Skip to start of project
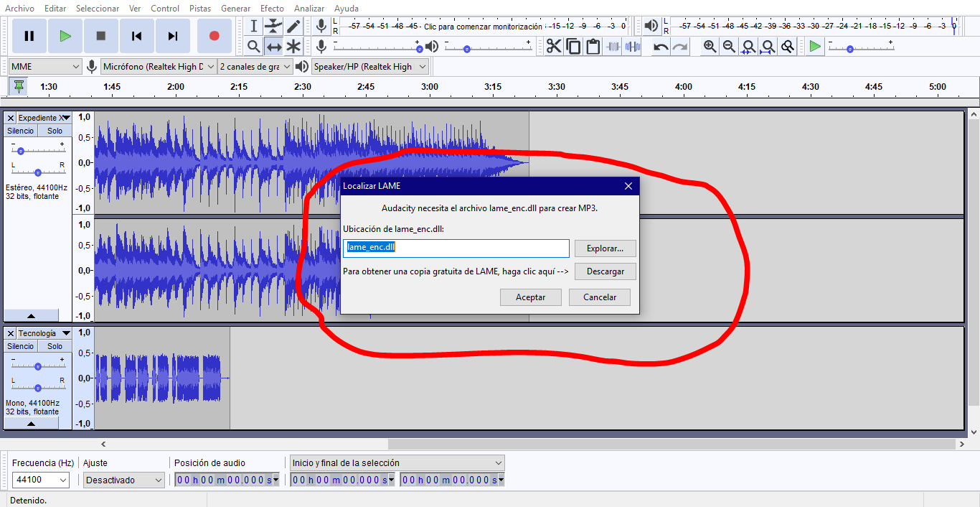 click(x=136, y=36)
